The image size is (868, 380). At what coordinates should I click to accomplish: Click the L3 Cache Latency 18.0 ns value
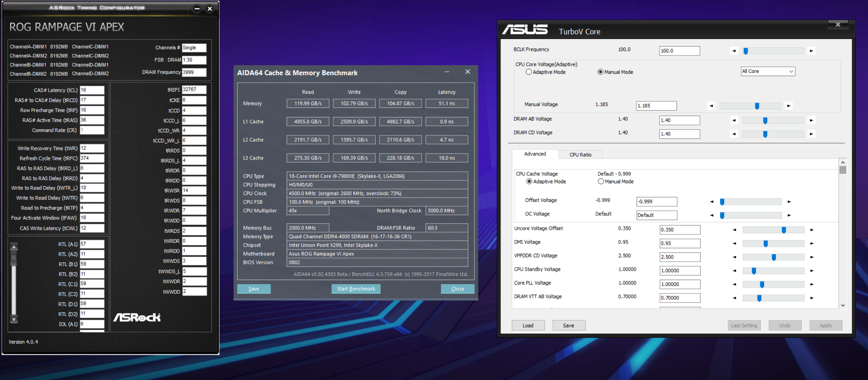(x=447, y=158)
